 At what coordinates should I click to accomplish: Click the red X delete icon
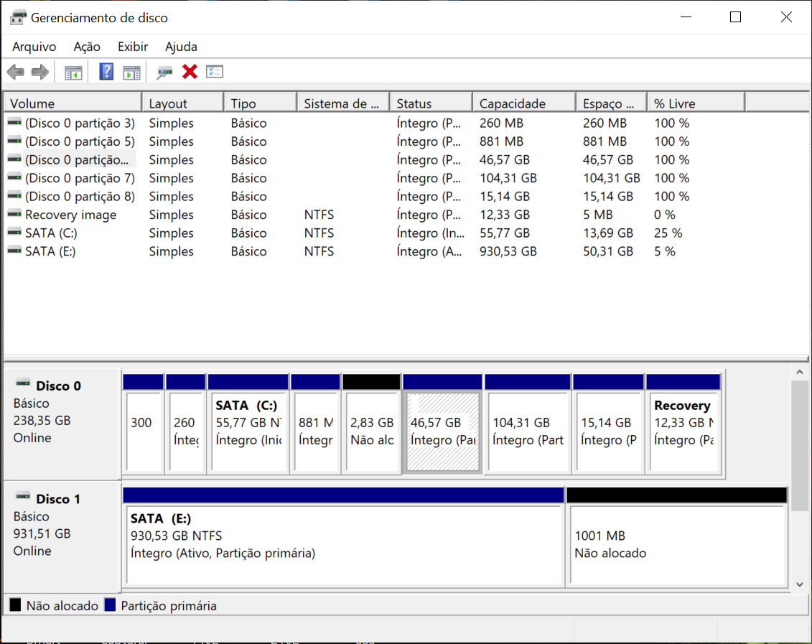coord(190,72)
